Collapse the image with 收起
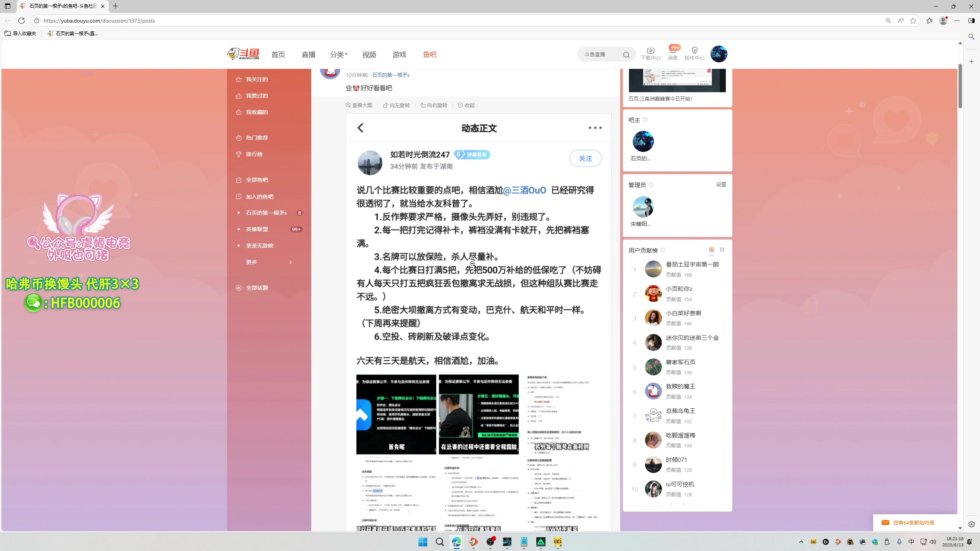 pos(466,105)
